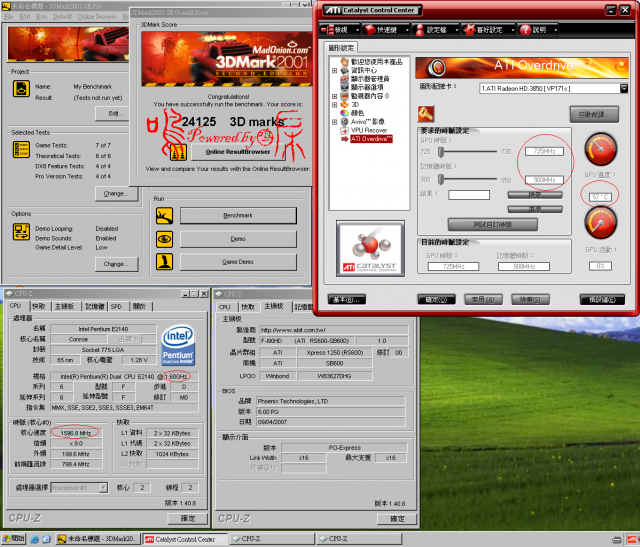640x547 pixels.
Task: Expand the Avivo 影像 tree node
Action: point(334,122)
